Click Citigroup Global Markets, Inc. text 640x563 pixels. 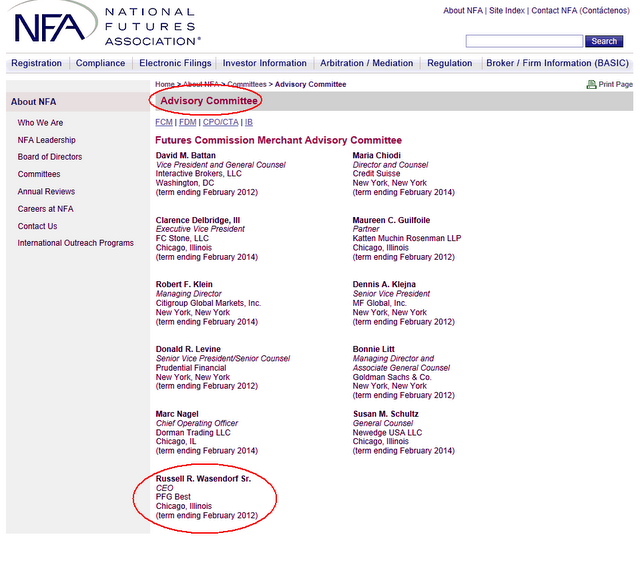[208, 303]
